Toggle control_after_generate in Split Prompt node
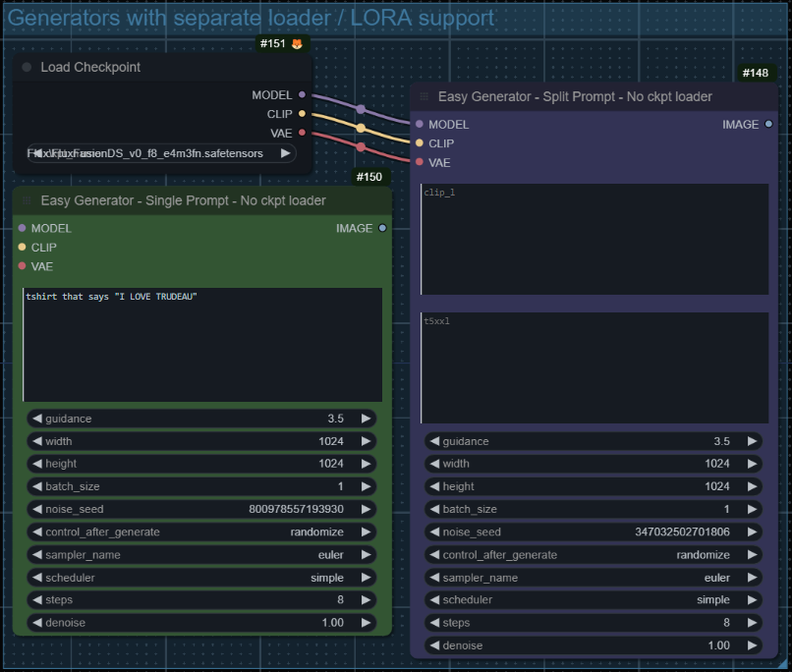This screenshot has height=672, width=792. tap(594, 555)
